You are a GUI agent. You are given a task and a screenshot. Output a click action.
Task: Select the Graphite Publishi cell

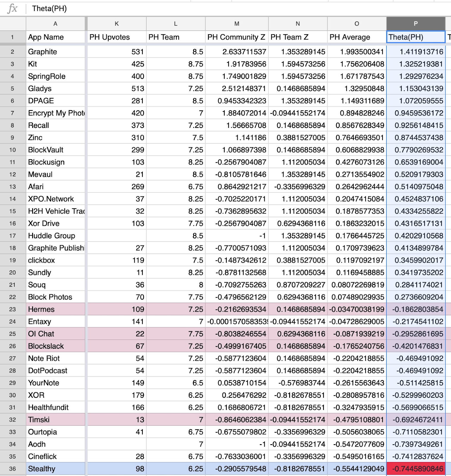[56, 248]
